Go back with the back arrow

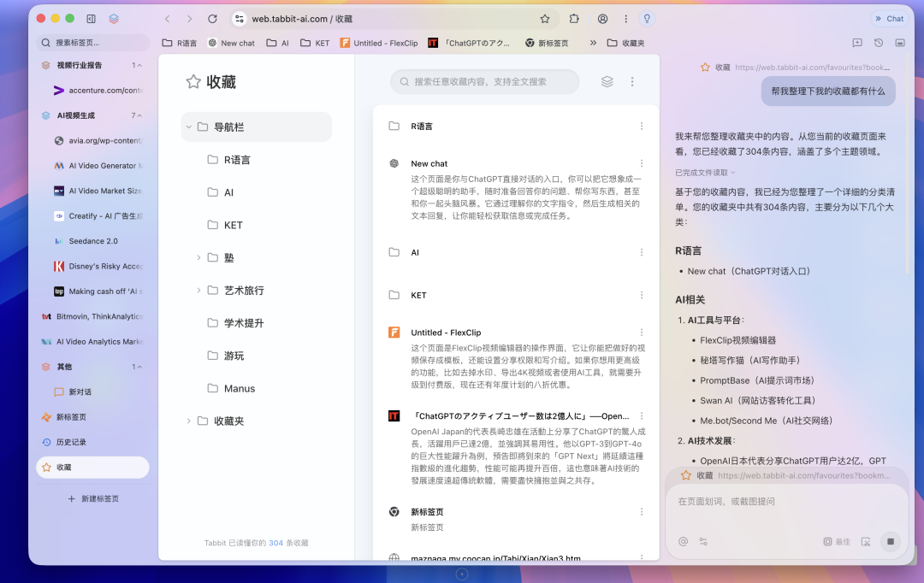pyautogui.click(x=168, y=19)
